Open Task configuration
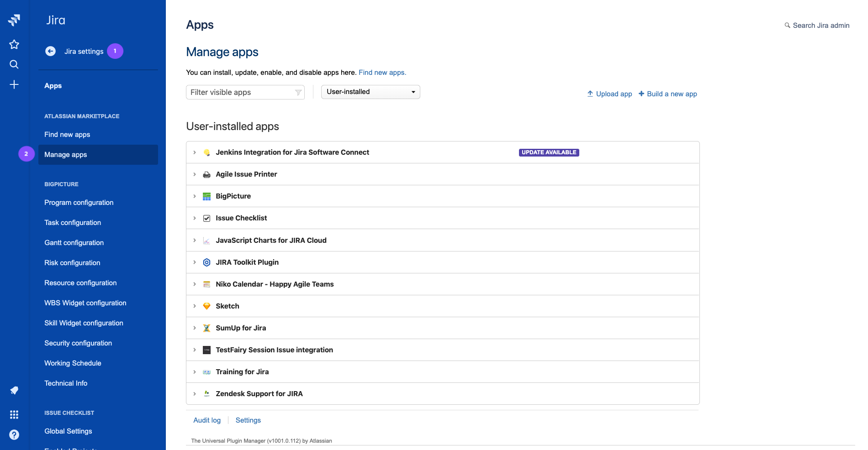868x450 pixels. pyautogui.click(x=73, y=223)
